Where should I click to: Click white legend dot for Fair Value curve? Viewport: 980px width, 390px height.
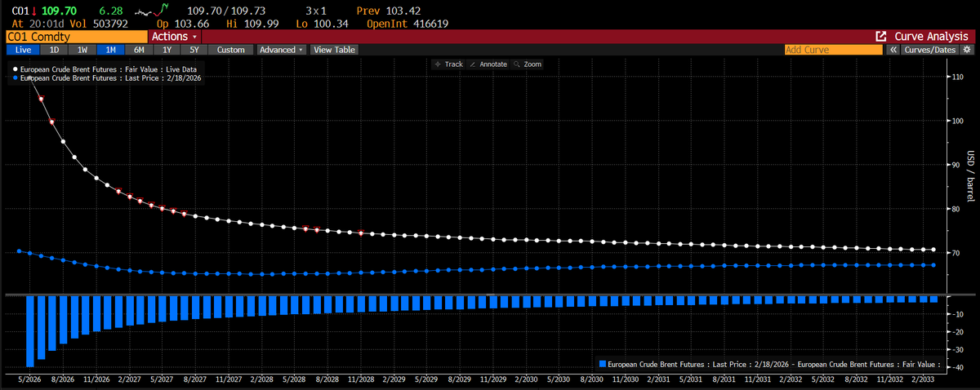tap(15, 69)
